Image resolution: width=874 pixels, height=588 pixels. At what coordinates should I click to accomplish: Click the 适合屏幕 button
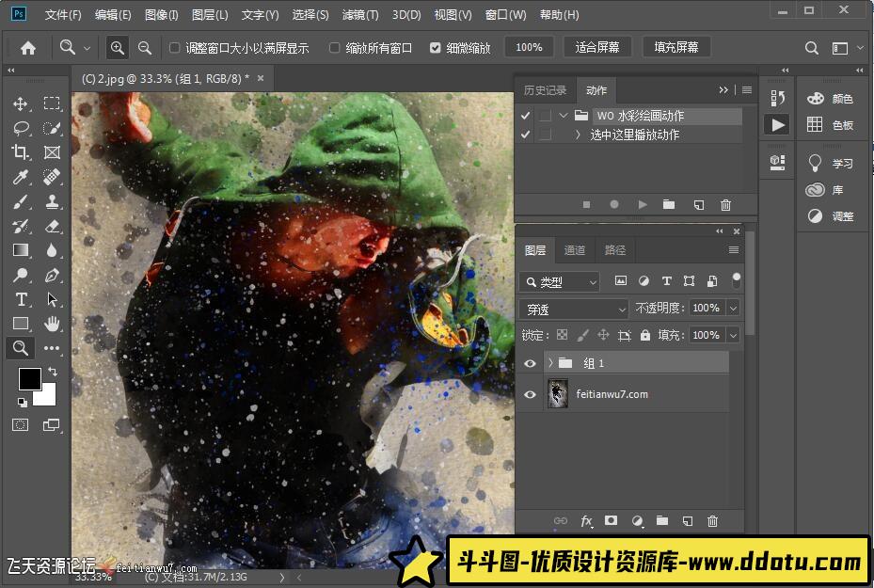(x=597, y=47)
